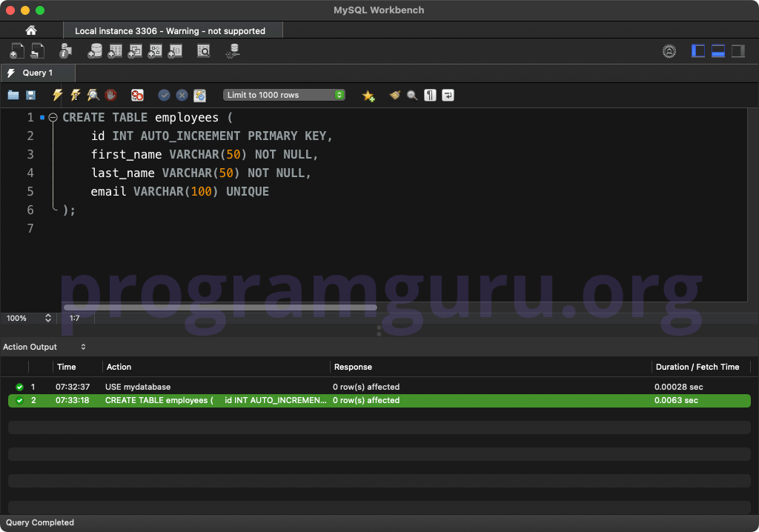Click the 07:33:18 time cell
Viewport: 759px width, 532px height.
point(72,400)
